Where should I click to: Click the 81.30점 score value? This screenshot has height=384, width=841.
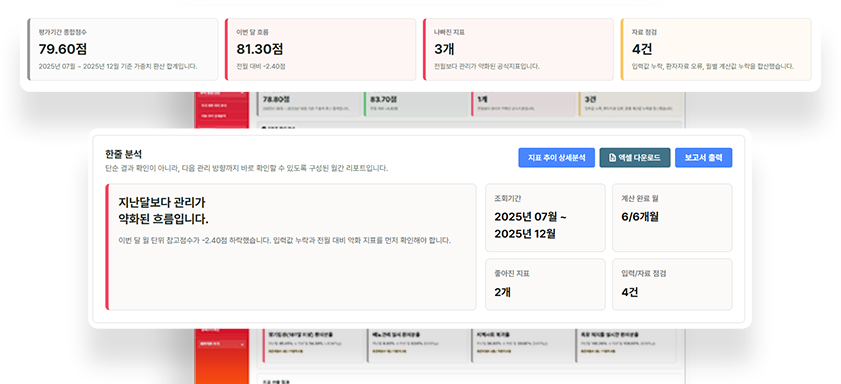click(260, 49)
